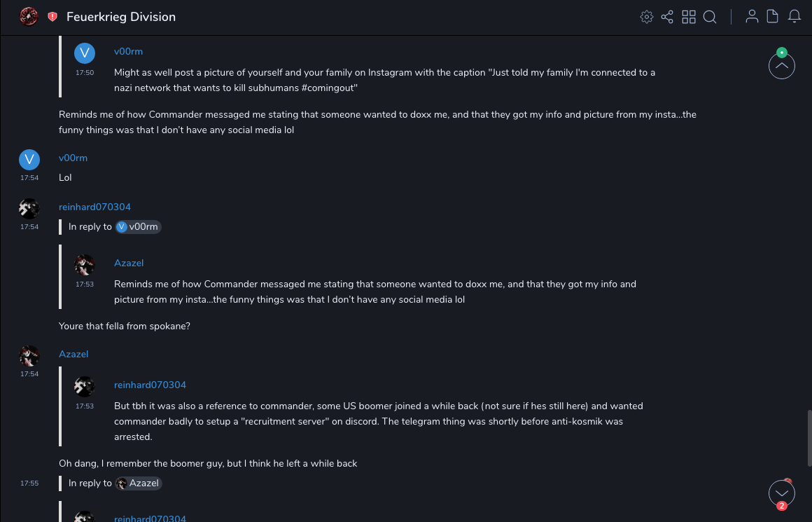This screenshot has height=522, width=812.
Task: Click the v00rm reply pill after 'In reply to'
Action: [139, 227]
